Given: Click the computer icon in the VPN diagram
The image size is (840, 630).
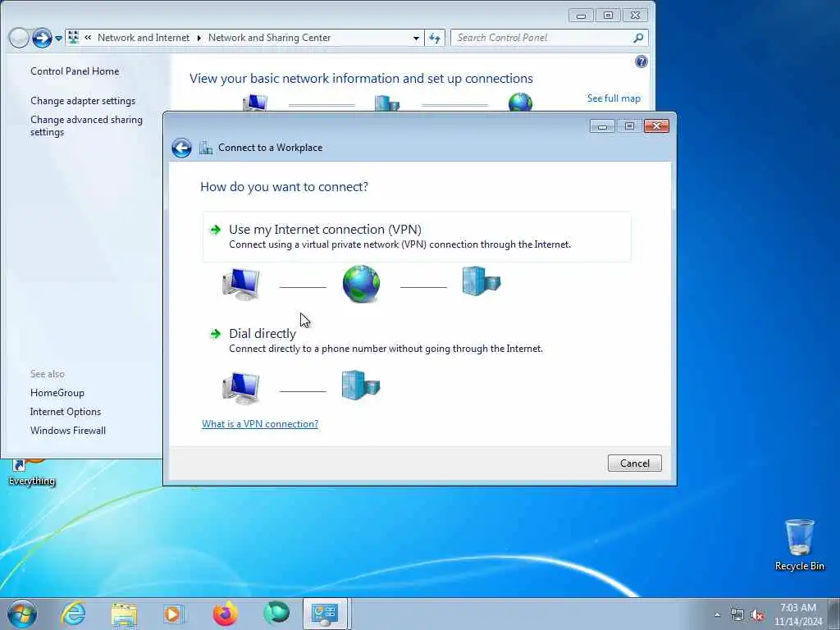Looking at the screenshot, I should click(241, 284).
